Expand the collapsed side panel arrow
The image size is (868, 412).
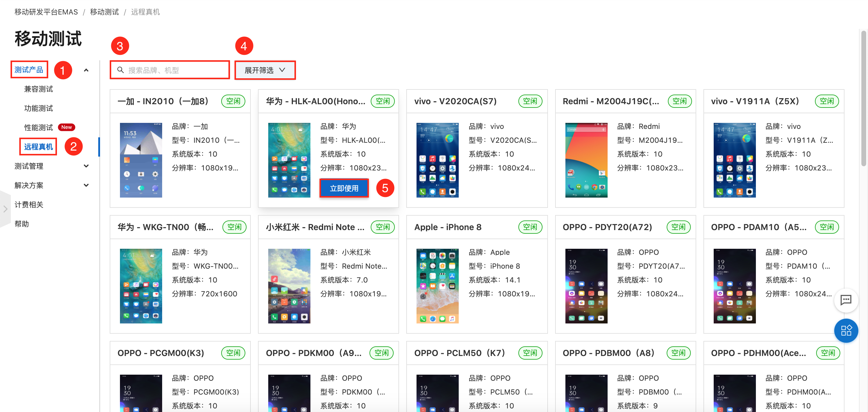click(5, 209)
